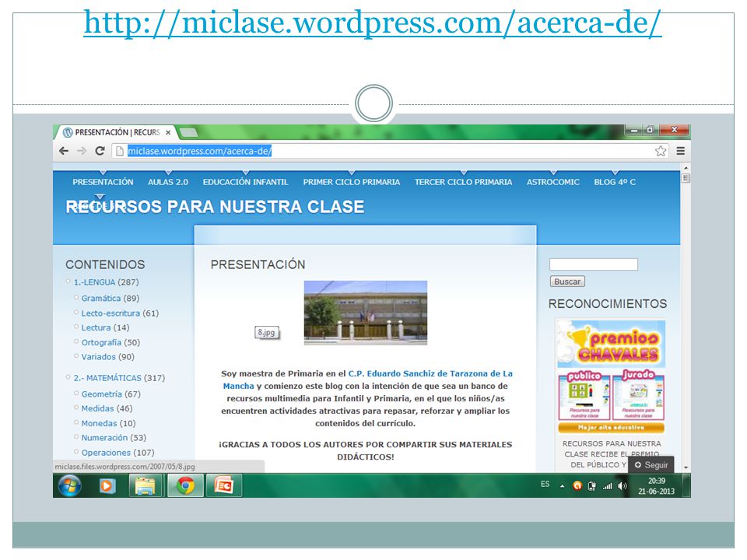
Task: Click the volume speaker tray icon
Action: point(622,486)
